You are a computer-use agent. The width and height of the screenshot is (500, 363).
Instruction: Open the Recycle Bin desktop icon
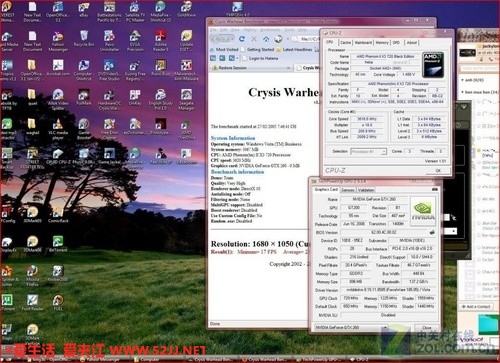pyautogui.click(x=84, y=38)
